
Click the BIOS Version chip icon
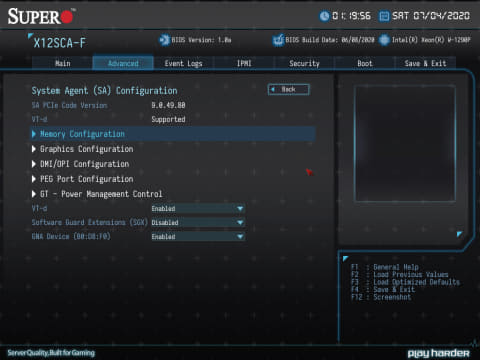coord(164,40)
